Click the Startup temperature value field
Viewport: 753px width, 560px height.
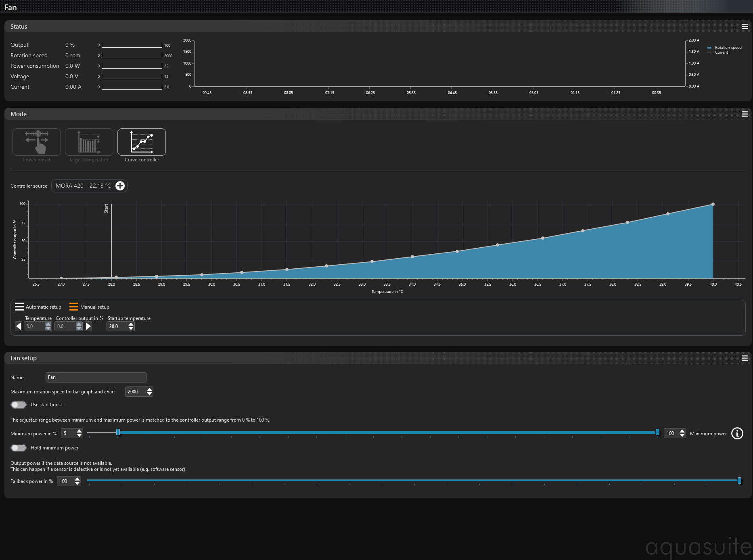coord(117,326)
